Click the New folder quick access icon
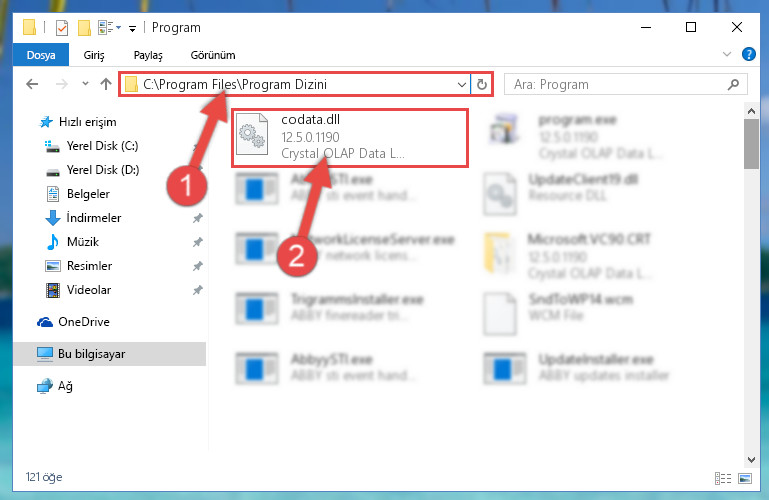Image resolution: width=769 pixels, height=500 pixels. tap(84, 28)
